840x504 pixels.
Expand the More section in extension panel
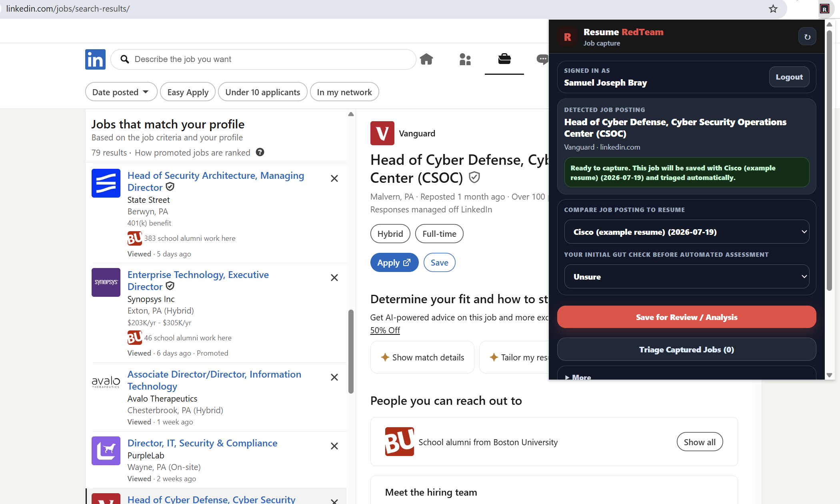578,376
